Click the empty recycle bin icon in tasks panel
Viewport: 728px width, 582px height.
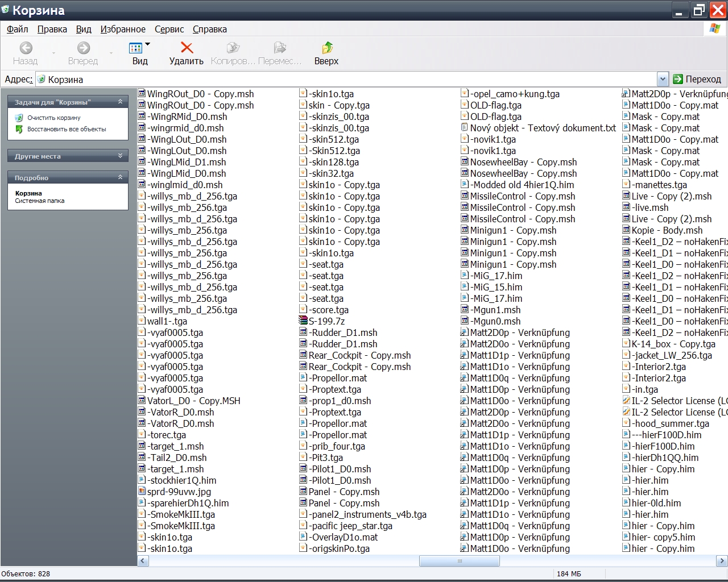pos(19,118)
